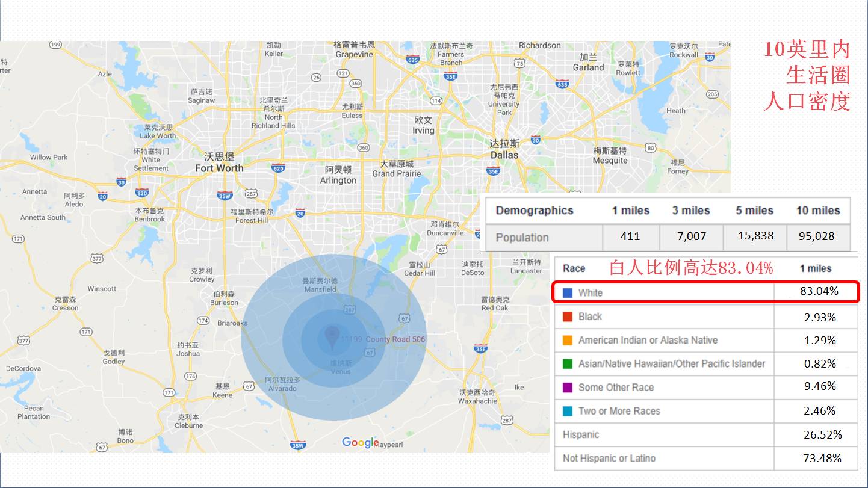868x488 pixels.
Task: Click the 10 miles column header
Action: 818,211
